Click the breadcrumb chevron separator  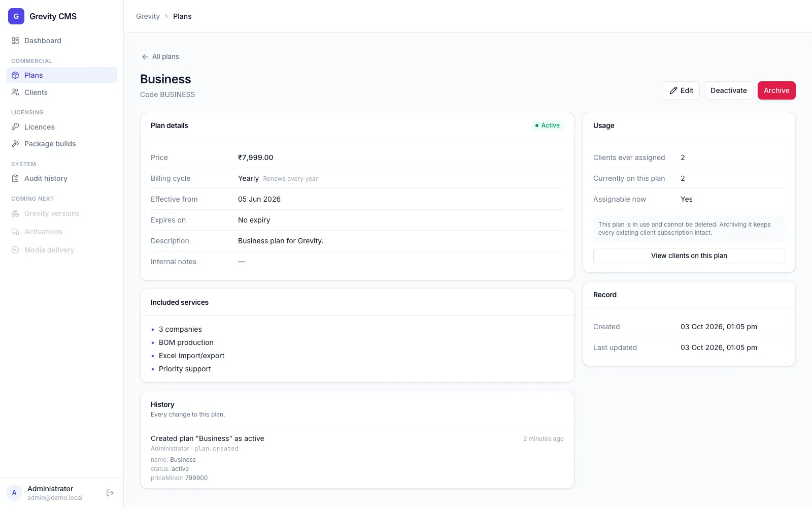[166, 16]
